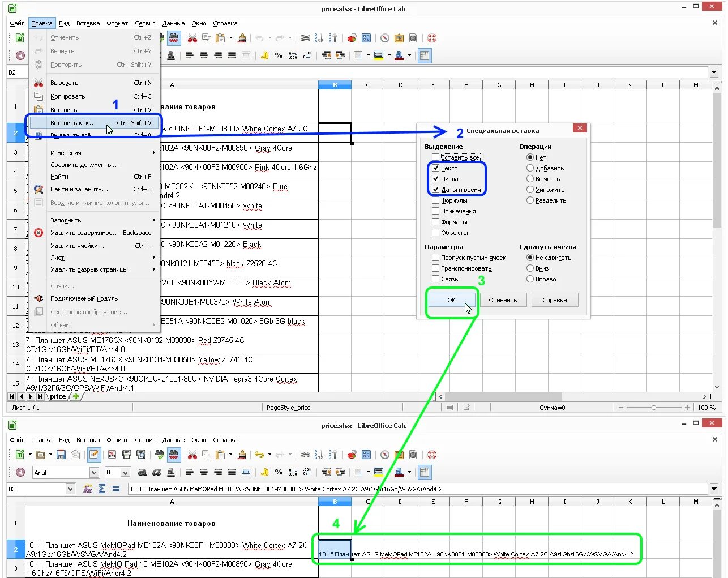Click Font Color swatch in the lower window
Image resolution: width=728 pixels, height=578 pixels.
[399, 472]
